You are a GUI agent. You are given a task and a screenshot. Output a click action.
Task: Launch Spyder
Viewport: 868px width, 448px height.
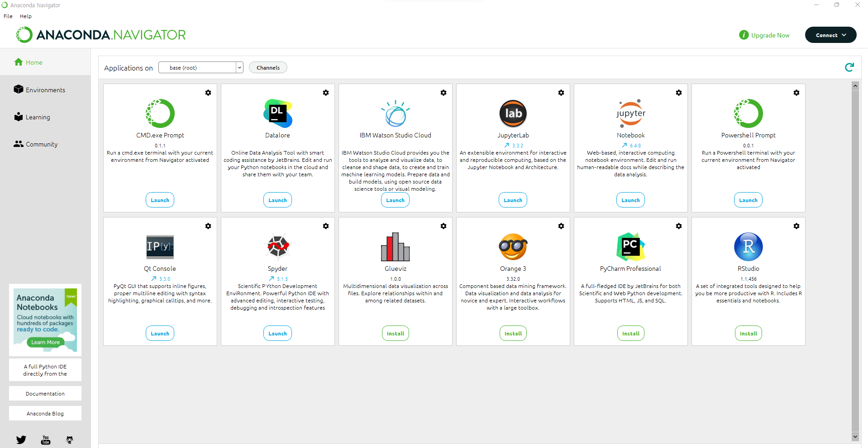pos(278,333)
